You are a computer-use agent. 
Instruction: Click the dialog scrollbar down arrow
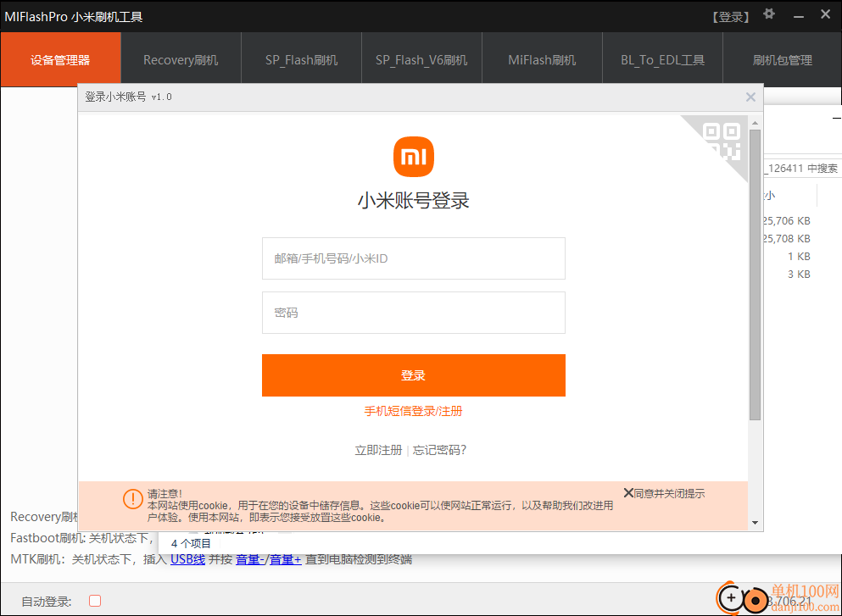[755, 523]
